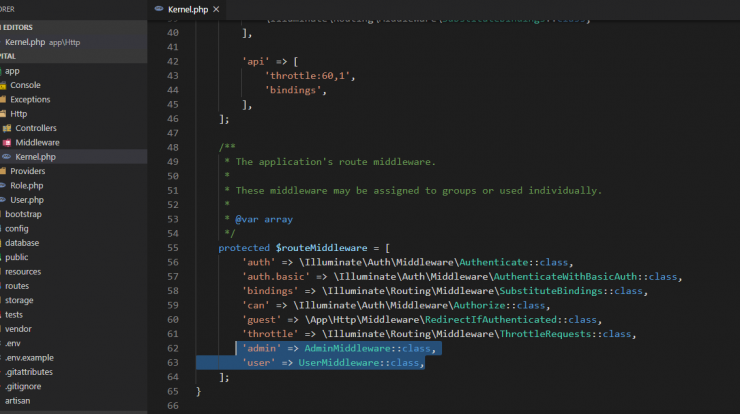Click Authorize class name on line 59
This screenshot has width=740, height=414.
click(479, 305)
